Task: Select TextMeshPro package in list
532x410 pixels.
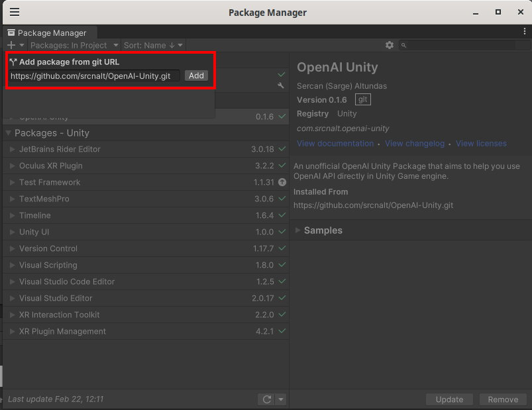Action: coord(44,199)
